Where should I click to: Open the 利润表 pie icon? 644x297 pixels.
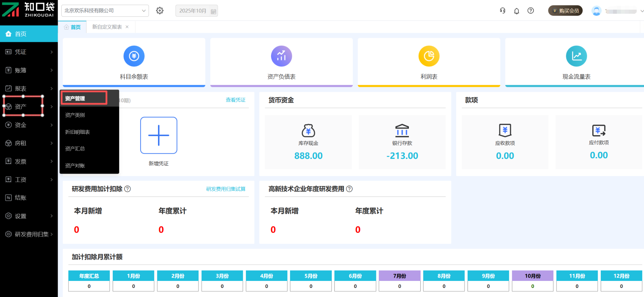(429, 56)
